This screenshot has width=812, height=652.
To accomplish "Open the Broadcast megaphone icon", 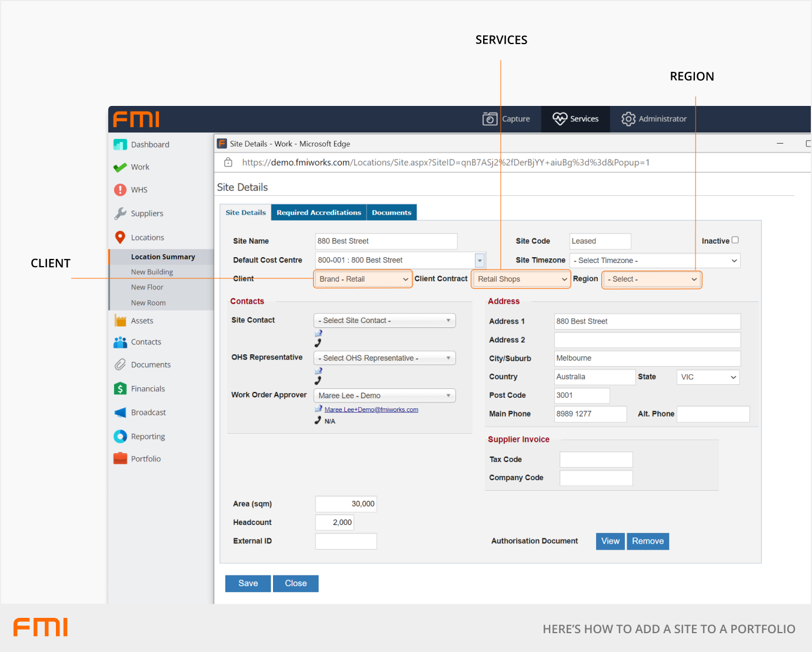I will 120,413.
